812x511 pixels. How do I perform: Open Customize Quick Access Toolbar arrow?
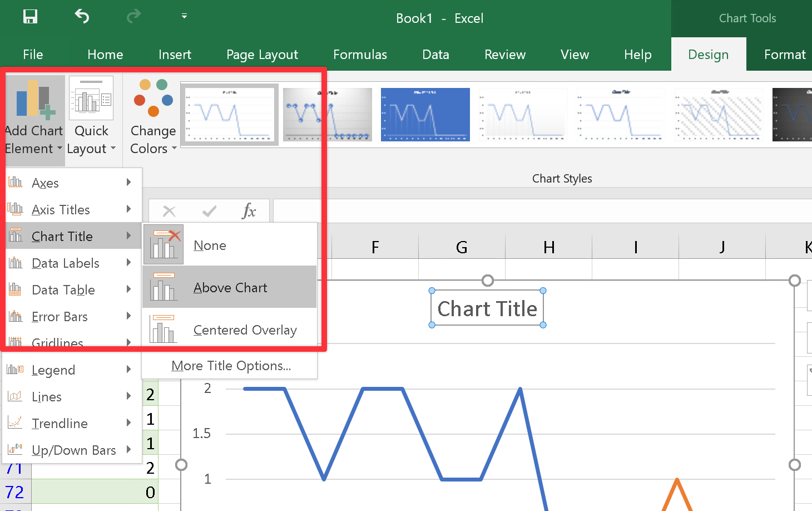(184, 17)
